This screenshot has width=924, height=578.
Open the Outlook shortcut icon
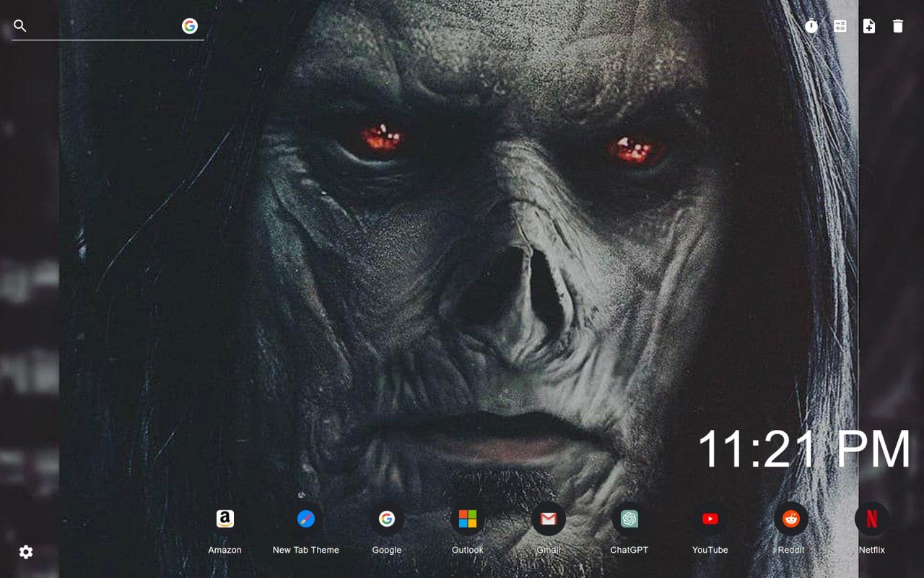pos(468,519)
